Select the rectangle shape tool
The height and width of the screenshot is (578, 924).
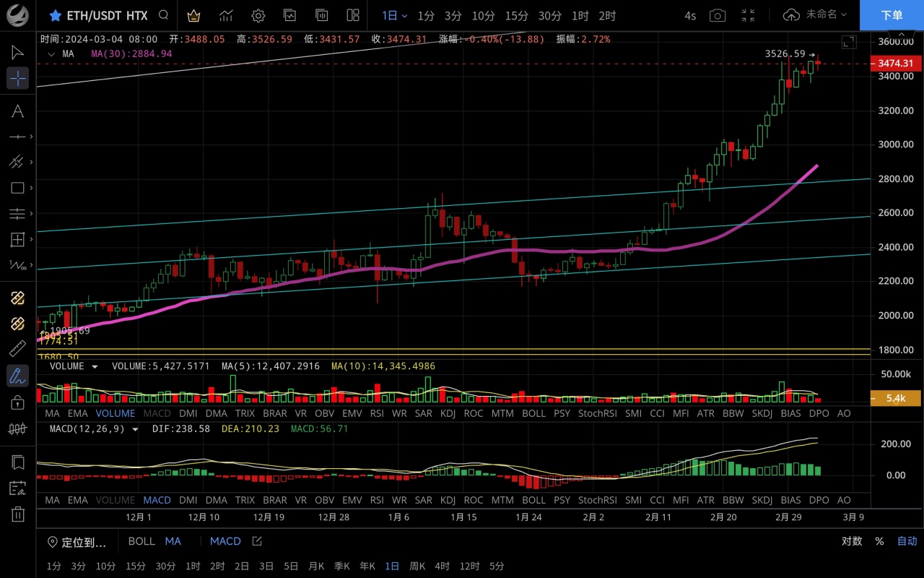[x=17, y=188]
